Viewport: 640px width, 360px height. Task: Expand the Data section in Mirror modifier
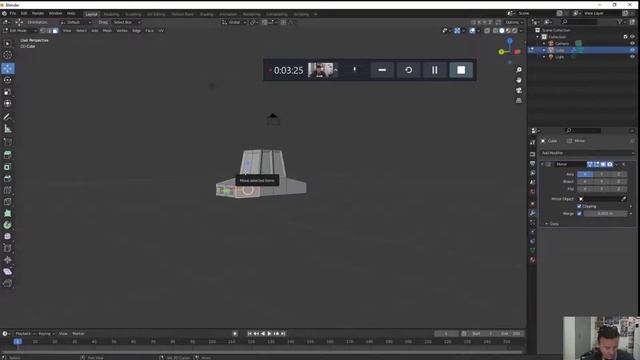[547, 224]
